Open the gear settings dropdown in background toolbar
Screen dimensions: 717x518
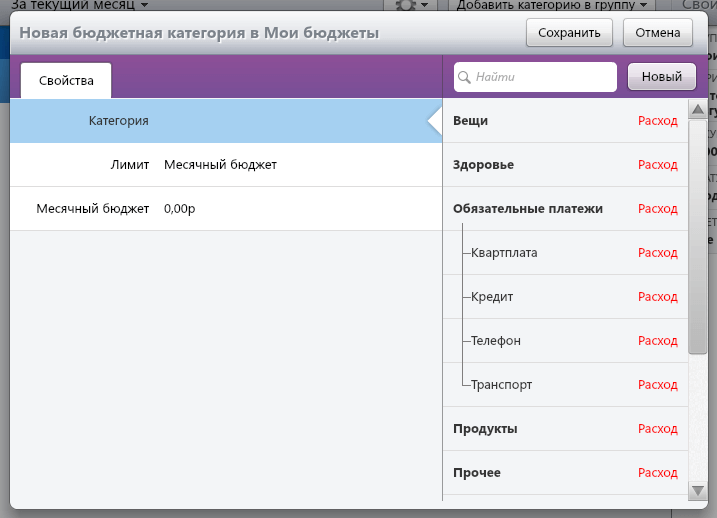tap(412, 5)
